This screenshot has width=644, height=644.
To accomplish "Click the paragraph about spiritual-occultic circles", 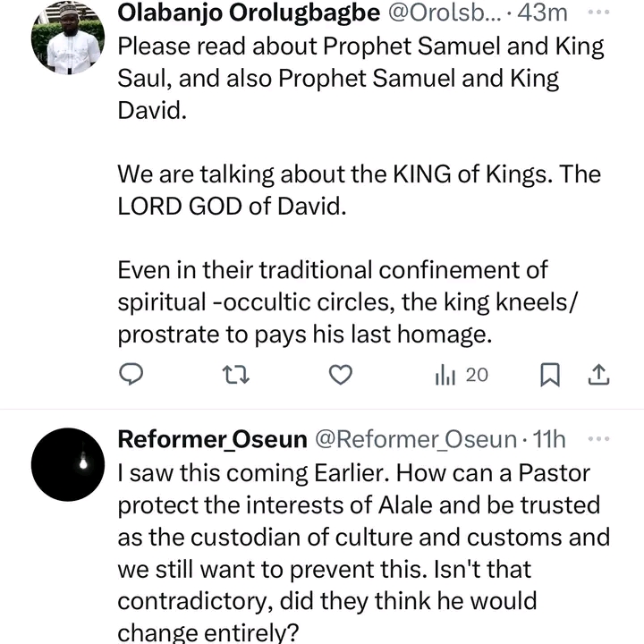I will coord(349,301).
